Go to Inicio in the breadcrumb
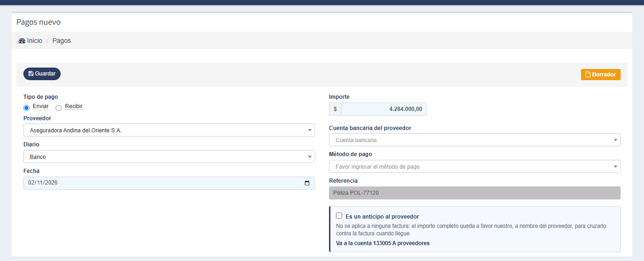The image size is (644, 261). [x=35, y=41]
